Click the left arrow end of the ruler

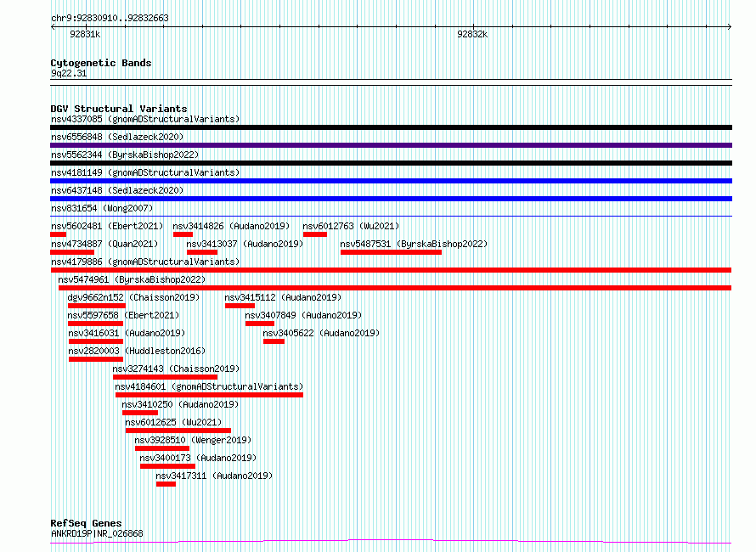pos(53,27)
